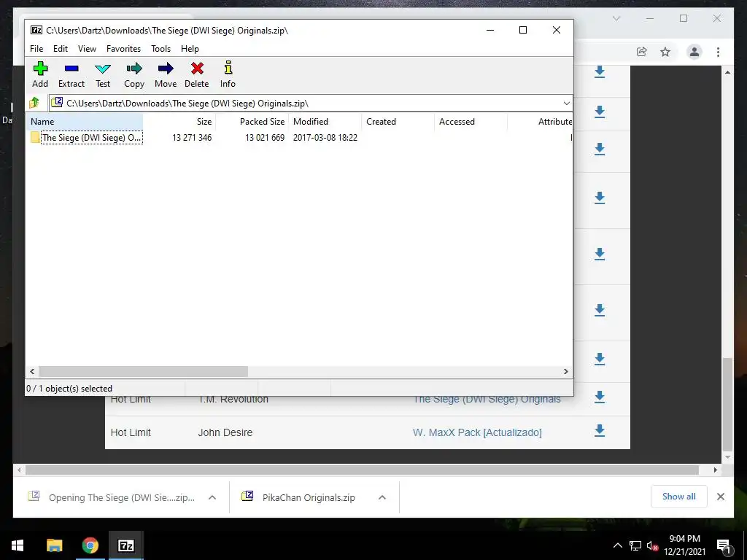Image resolution: width=747 pixels, height=560 pixels.
Task: Select the Copy toolbar icon
Action: point(134,75)
